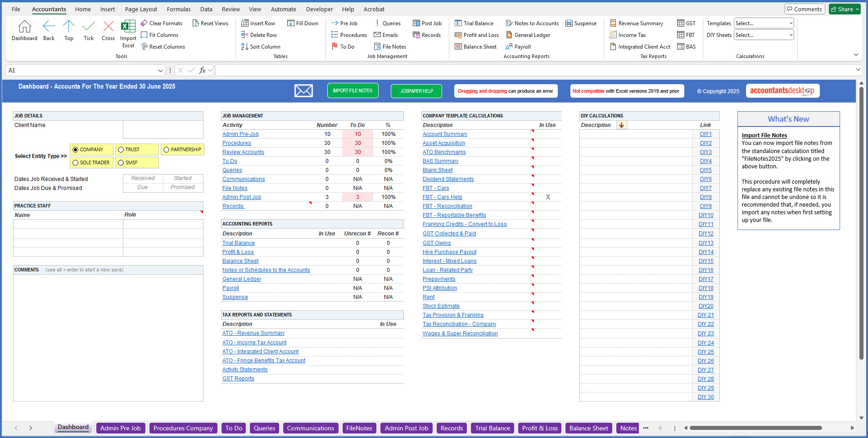Select the Fill Down icon

click(x=292, y=23)
